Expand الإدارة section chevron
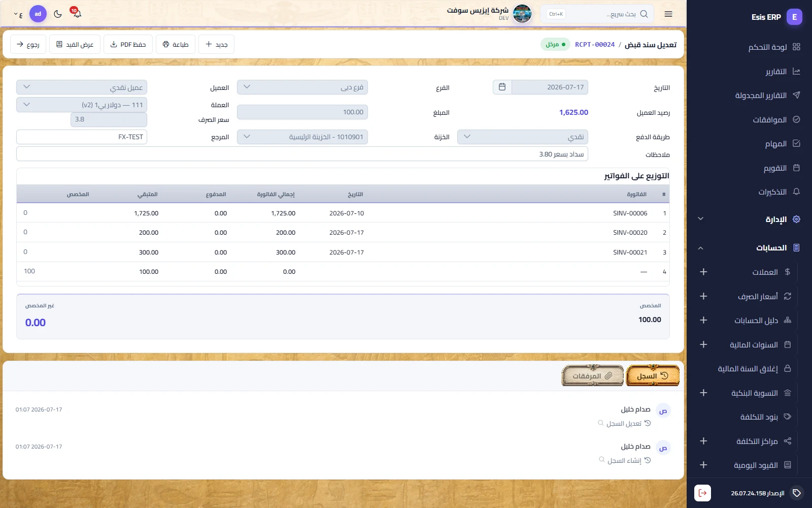Image resolution: width=812 pixels, height=508 pixels. (x=700, y=219)
